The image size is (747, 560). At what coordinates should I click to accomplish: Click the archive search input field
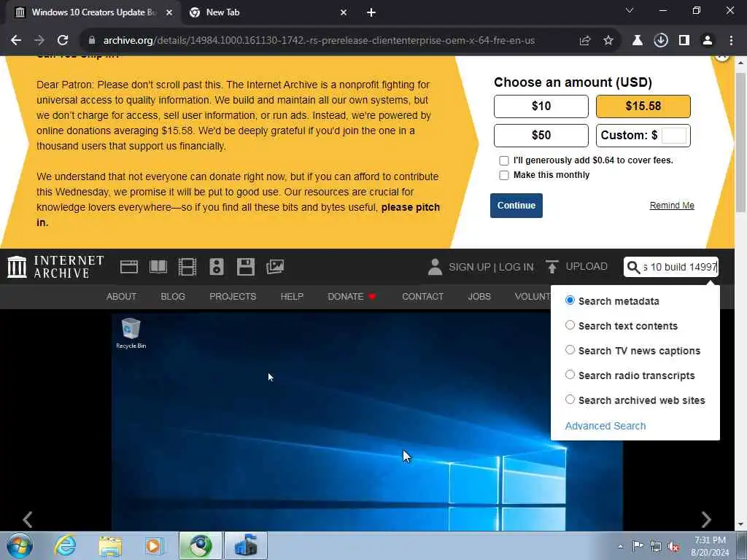click(680, 267)
